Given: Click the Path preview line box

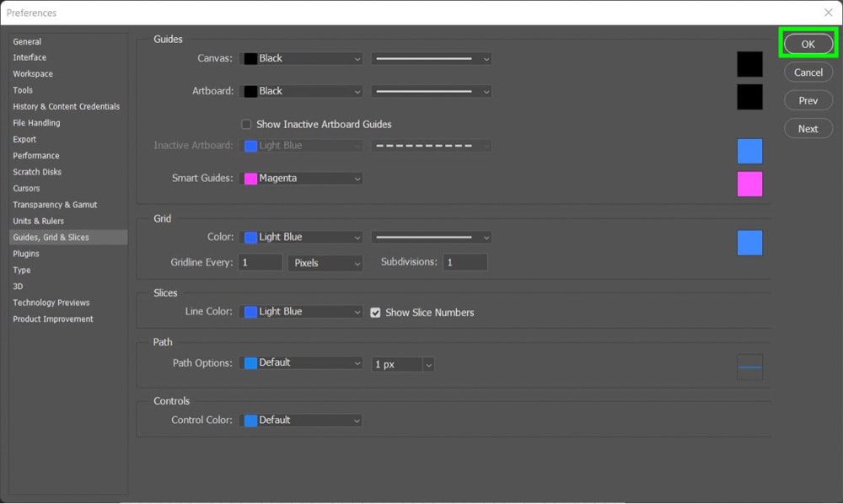Looking at the screenshot, I should point(749,367).
